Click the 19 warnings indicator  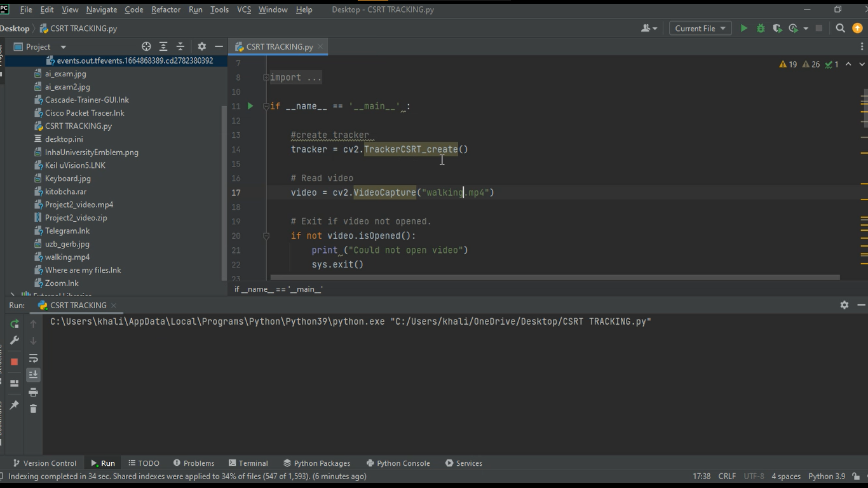pyautogui.click(x=787, y=64)
